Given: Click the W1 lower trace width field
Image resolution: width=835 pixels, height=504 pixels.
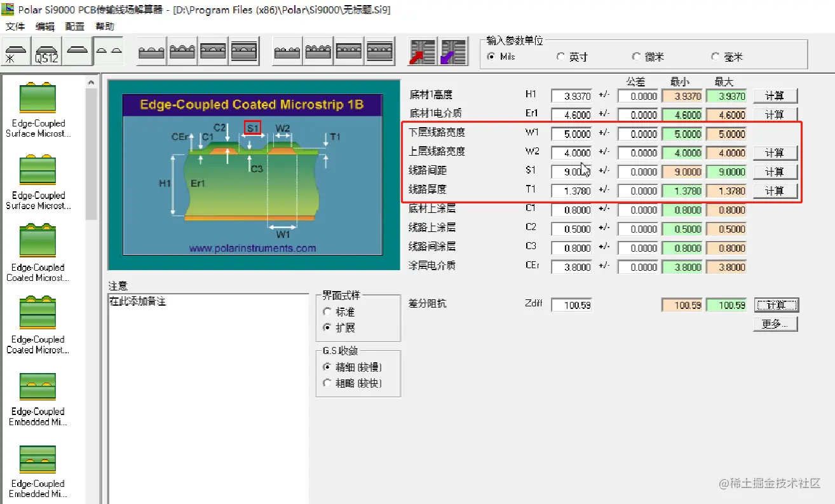Looking at the screenshot, I should point(571,134).
